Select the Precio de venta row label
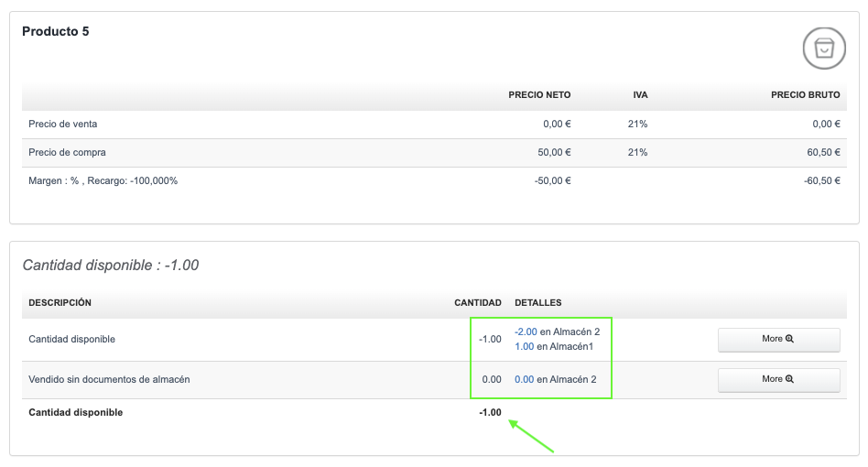Image resolution: width=868 pixels, height=467 pixels. point(63,124)
